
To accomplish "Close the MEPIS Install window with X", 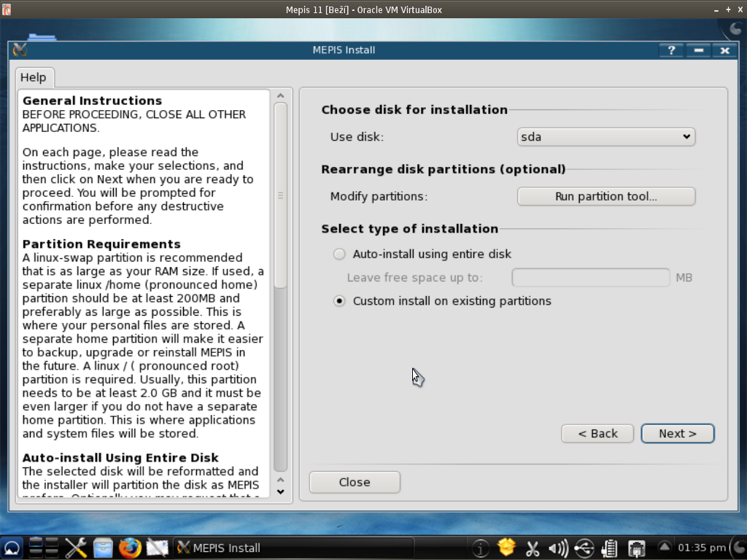I will [724, 50].
